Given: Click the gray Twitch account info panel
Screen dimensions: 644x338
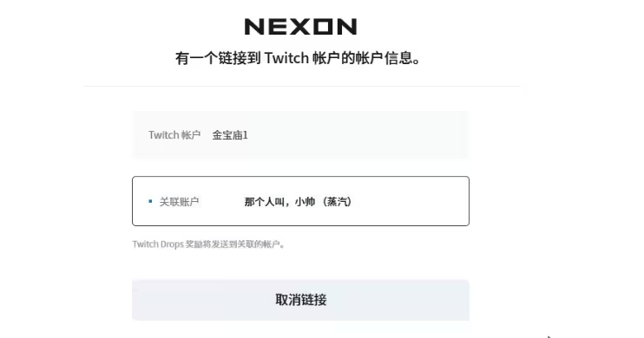Looking at the screenshot, I should 300,134.
